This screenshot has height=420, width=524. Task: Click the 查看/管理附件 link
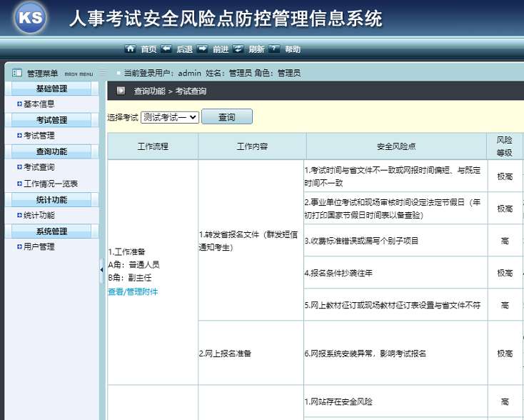133,291
